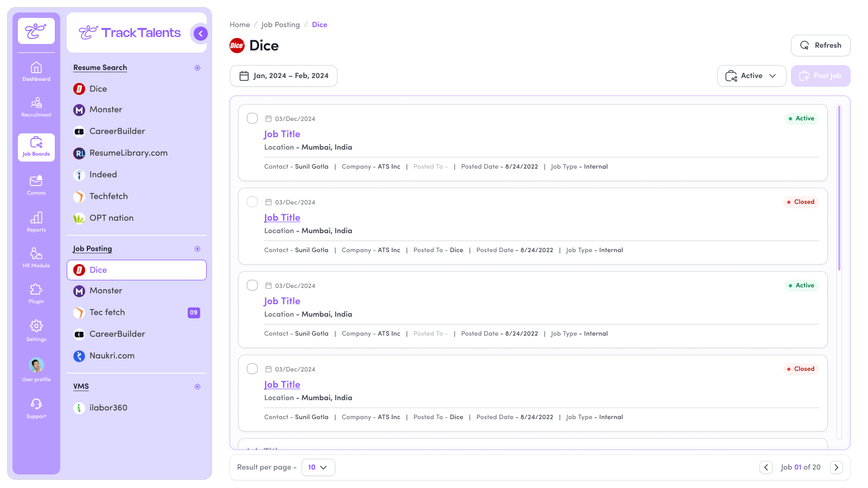Open the results per page dropdown
This screenshot has height=488, width=868.
point(318,467)
